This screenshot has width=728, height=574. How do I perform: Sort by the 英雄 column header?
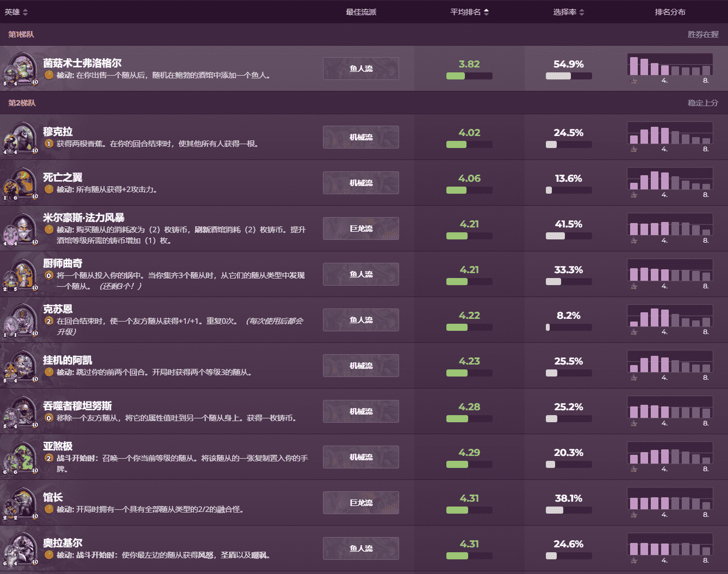click(16, 12)
